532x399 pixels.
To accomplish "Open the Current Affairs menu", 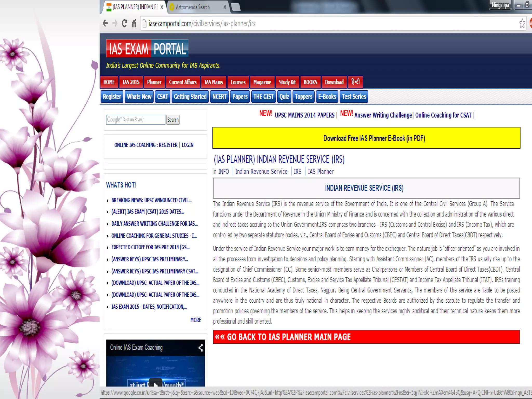I will [183, 82].
